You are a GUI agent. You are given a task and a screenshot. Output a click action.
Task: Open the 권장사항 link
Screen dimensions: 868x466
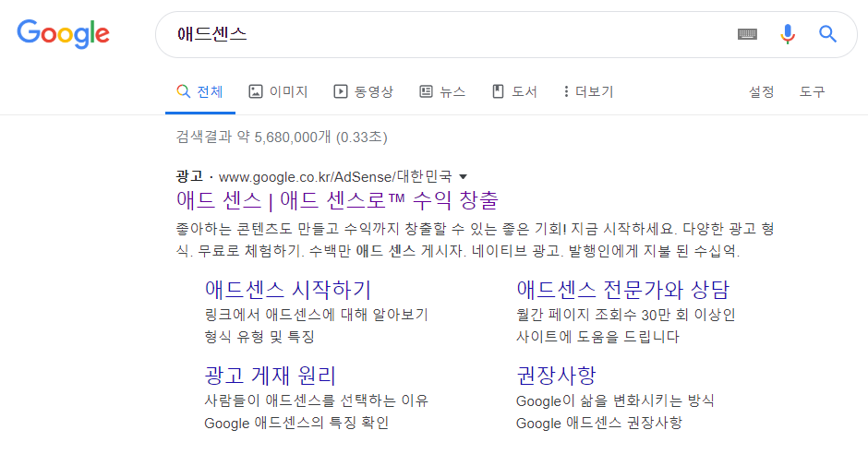pyautogui.click(x=556, y=376)
